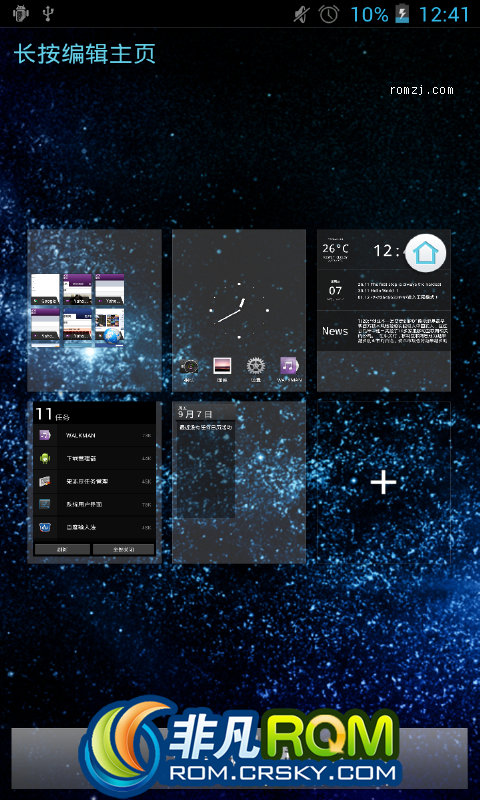Tap the WALKMAN entry in task list
This screenshot has height=800, width=480.
click(x=94, y=435)
